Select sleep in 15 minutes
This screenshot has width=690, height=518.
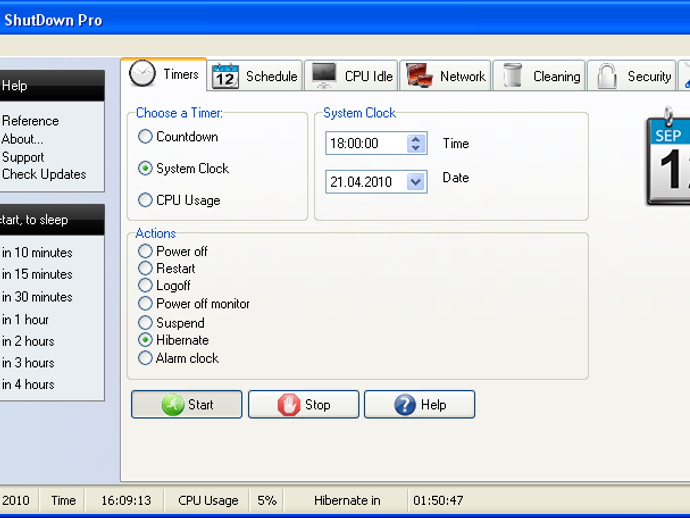37,274
